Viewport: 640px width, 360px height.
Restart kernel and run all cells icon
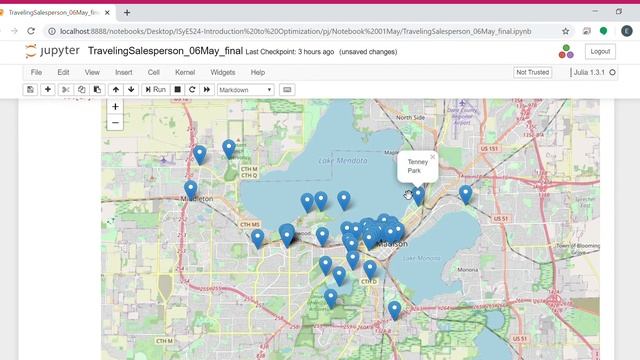click(207, 90)
